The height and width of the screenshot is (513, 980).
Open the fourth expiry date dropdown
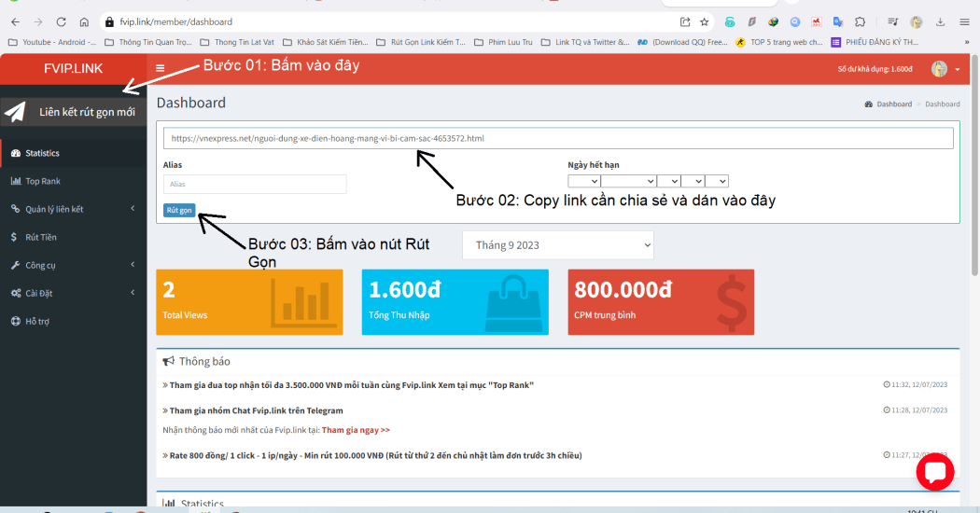tap(693, 181)
